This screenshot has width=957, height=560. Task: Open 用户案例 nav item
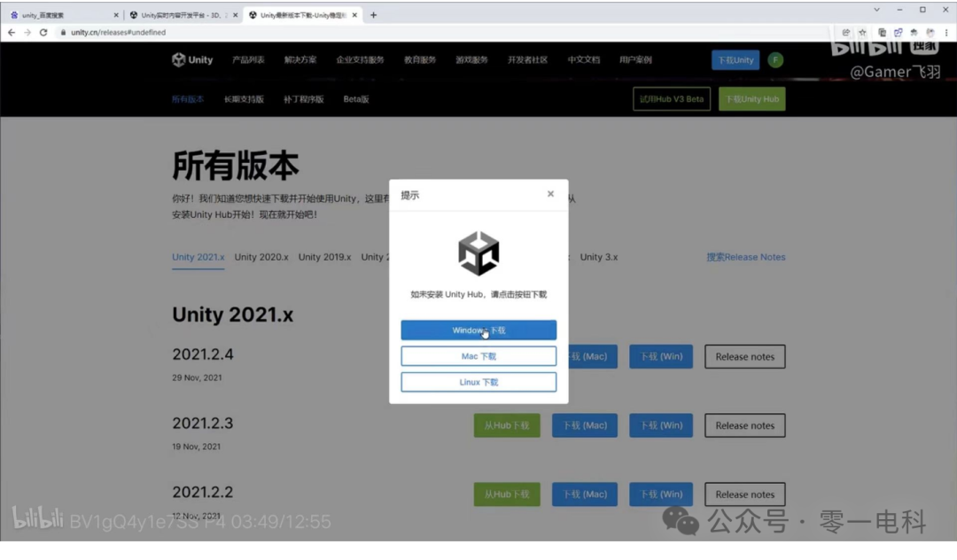pyautogui.click(x=635, y=59)
